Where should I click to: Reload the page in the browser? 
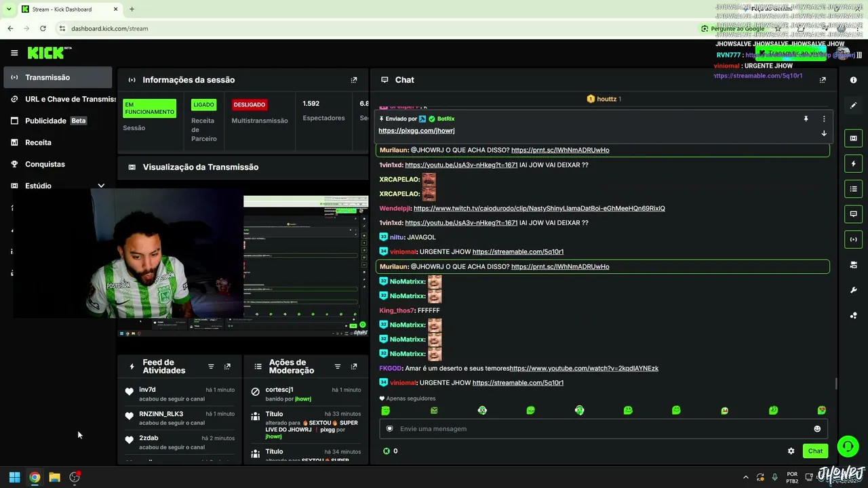coord(43,28)
